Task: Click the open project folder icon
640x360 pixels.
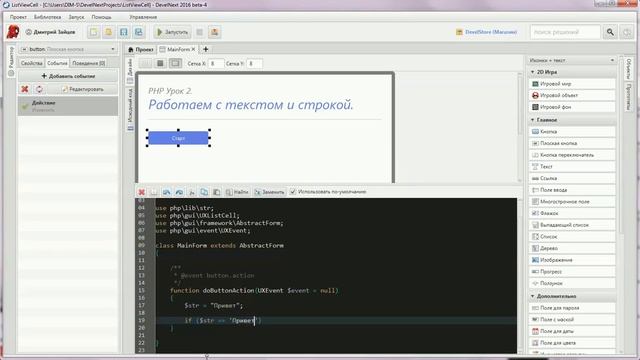Action: (109, 32)
